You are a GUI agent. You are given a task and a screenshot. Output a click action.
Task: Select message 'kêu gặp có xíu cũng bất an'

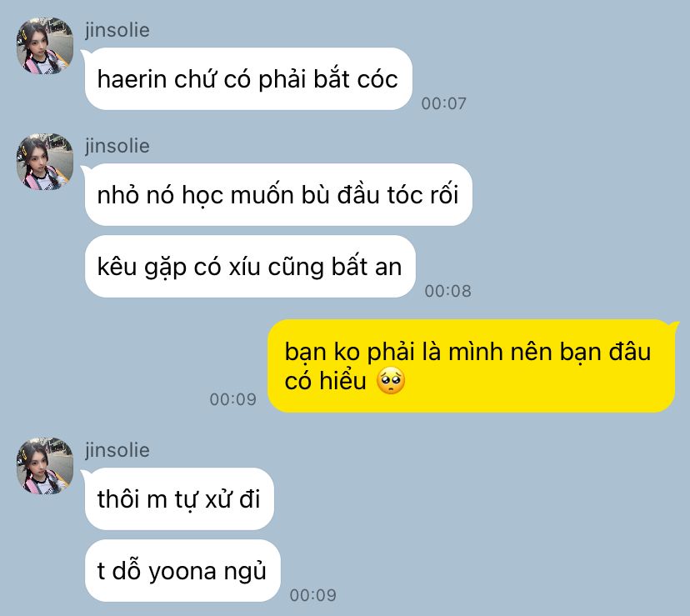coord(250,267)
